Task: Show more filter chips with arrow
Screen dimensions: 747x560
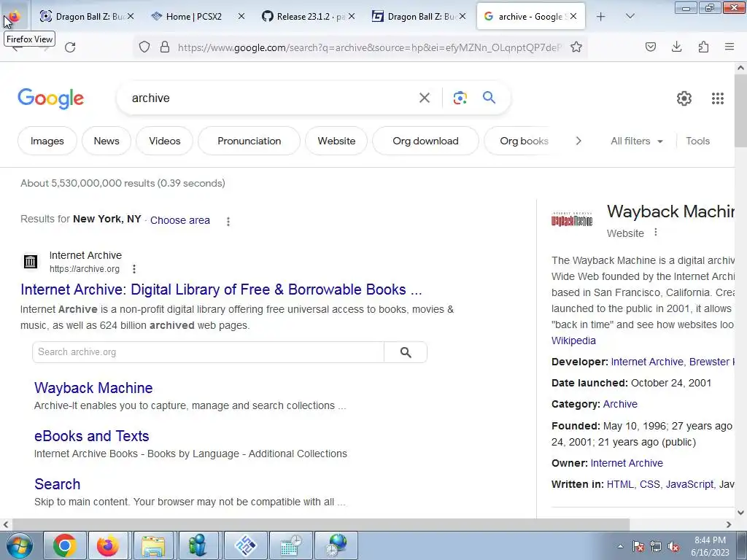Action: 578,141
